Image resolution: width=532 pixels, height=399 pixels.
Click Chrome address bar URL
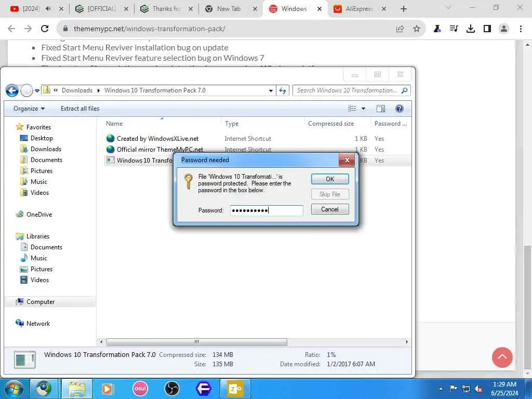149,29
